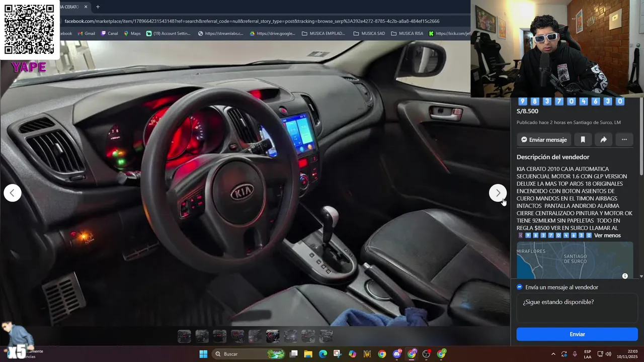This screenshot has width=644, height=362.
Task: Open the Canal Twitch bookmark
Action: (x=109, y=34)
